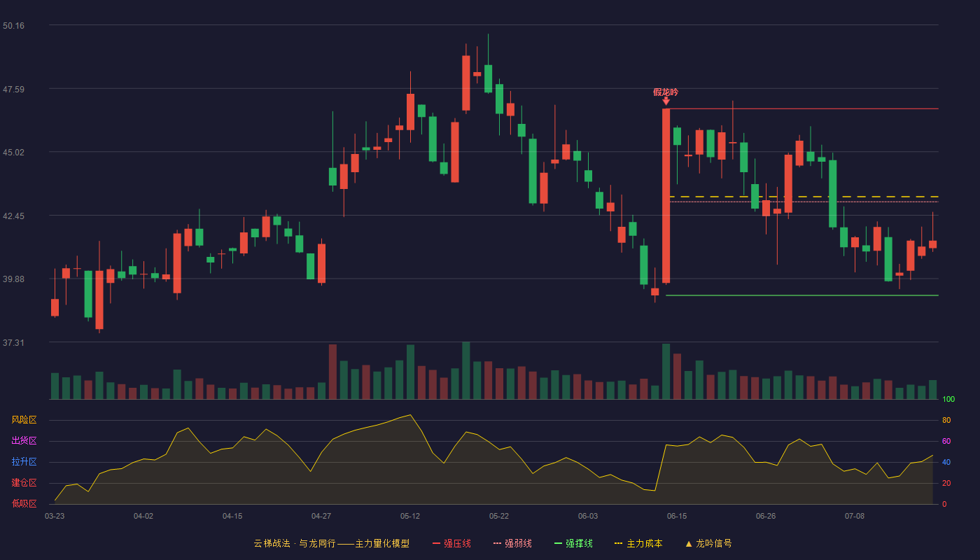The width and height of the screenshot is (980, 560).
Task: Hide the 云梯战法 主力量化模型 series in legend
Action: tap(331, 543)
